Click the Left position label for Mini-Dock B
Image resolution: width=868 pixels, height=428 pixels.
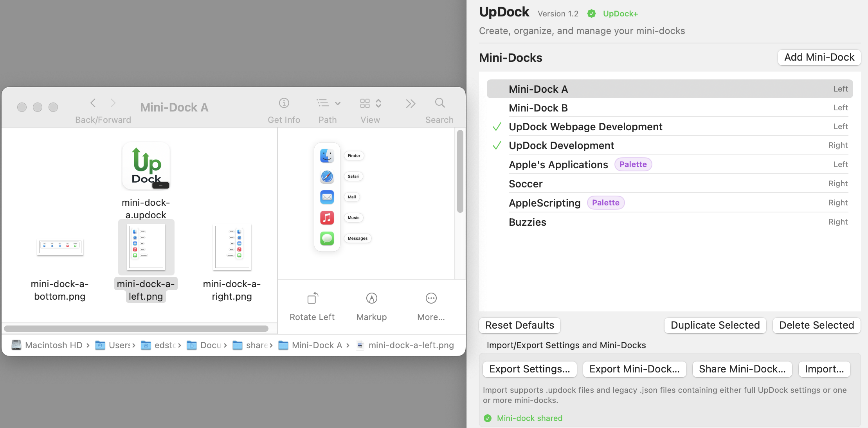click(840, 108)
